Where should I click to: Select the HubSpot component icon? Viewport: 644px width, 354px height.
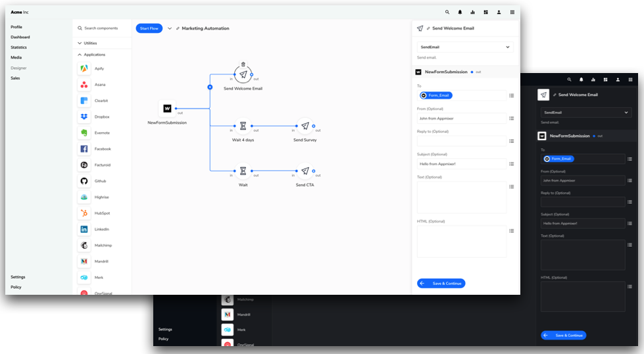coord(84,213)
